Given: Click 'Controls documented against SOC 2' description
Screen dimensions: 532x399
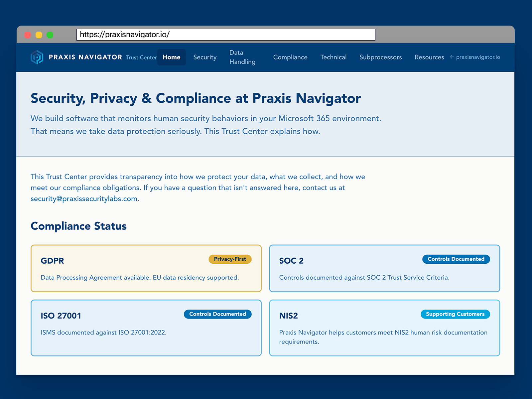Looking at the screenshot, I should point(364,278).
